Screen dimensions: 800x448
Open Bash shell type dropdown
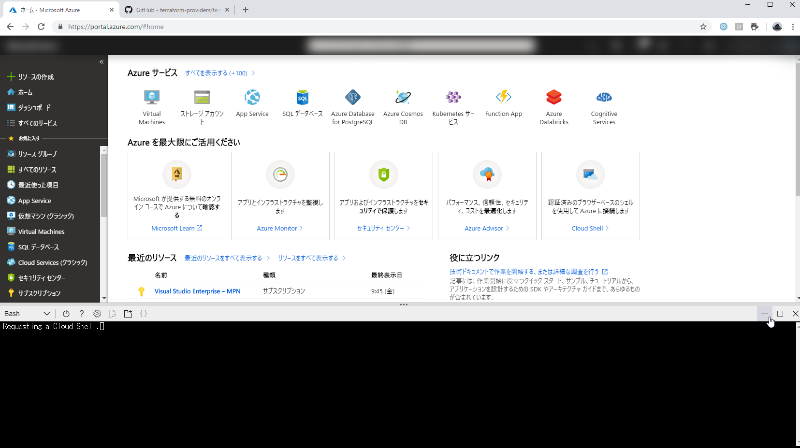27,314
